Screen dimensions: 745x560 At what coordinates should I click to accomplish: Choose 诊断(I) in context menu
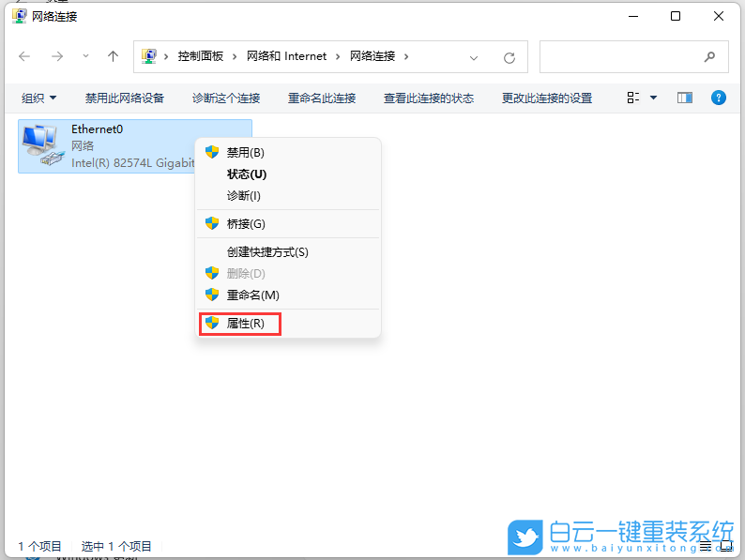(288, 196)
